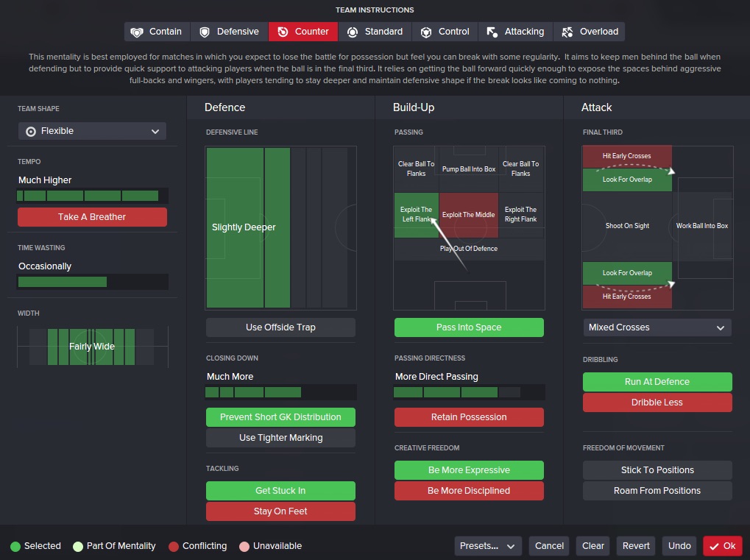Image resolution: width=750 pixels, height=560 pixels.
Task: Adjust the Closing Down slider bar
Action: (280, 392)
